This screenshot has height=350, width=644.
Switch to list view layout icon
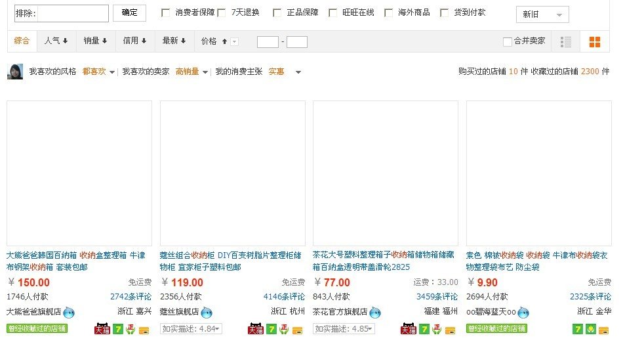pyautogui.click(x=566, y=42)
